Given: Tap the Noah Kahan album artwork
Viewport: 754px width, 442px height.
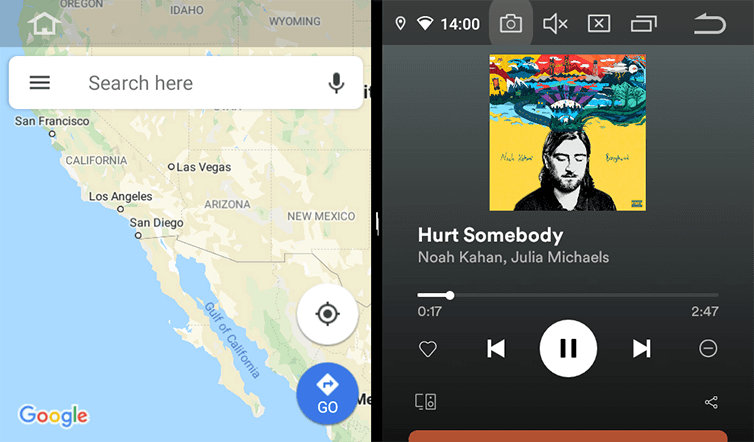Looking at the screenshot, I should click(567, 132).
